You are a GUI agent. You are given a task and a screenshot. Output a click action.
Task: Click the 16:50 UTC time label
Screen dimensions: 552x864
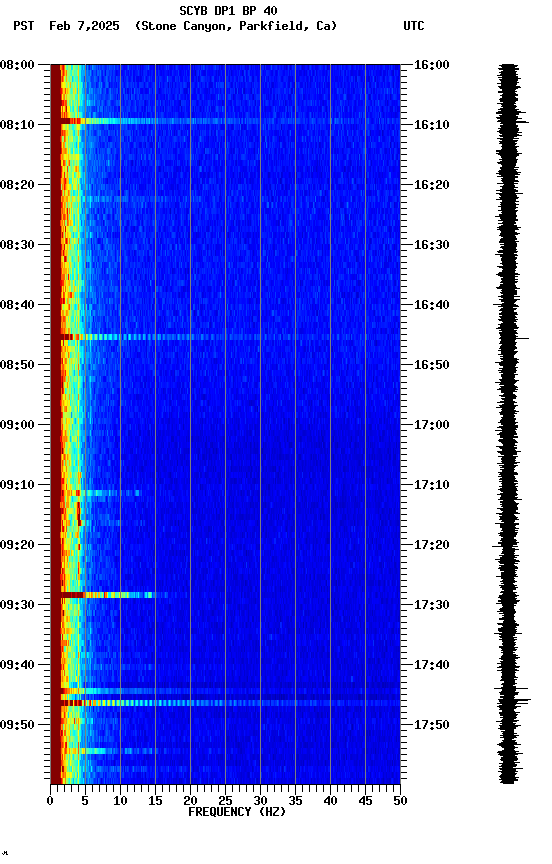(432, 365)
